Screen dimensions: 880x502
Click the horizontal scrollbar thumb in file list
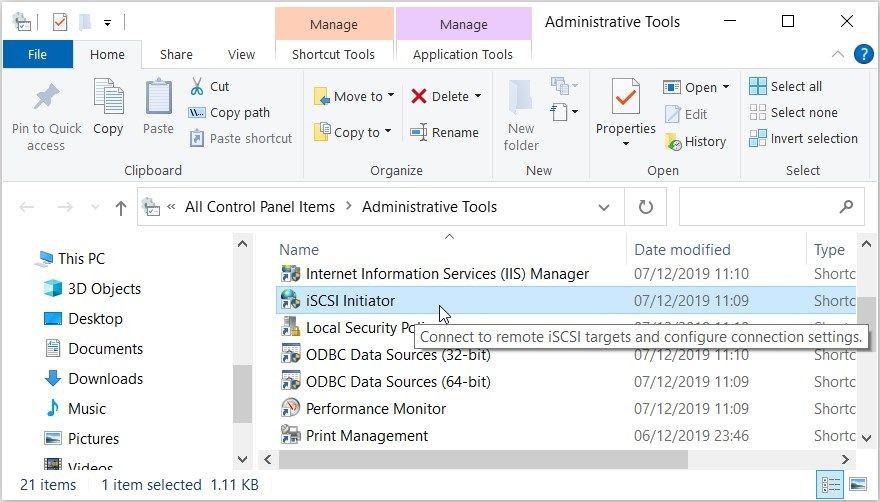483,459
